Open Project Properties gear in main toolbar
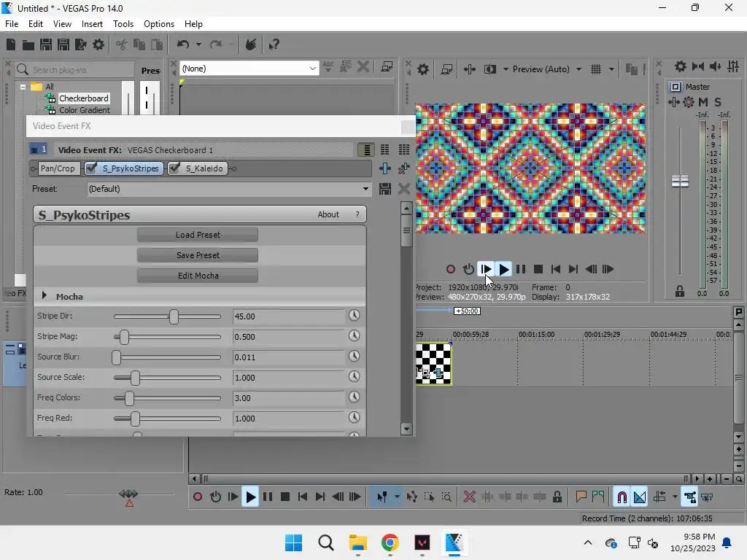Screen dimensions: 747x560 pos(98,44)
